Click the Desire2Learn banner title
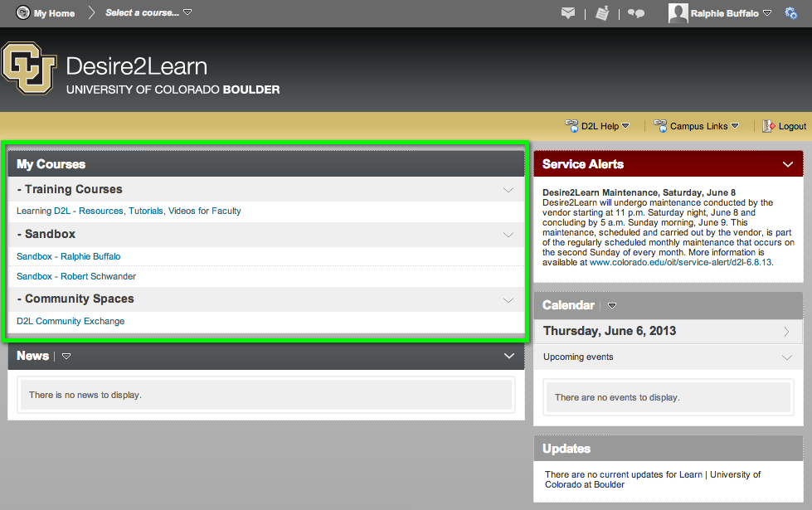The height and width of the screenshot is (510, 812). click(x=136, y=66)
